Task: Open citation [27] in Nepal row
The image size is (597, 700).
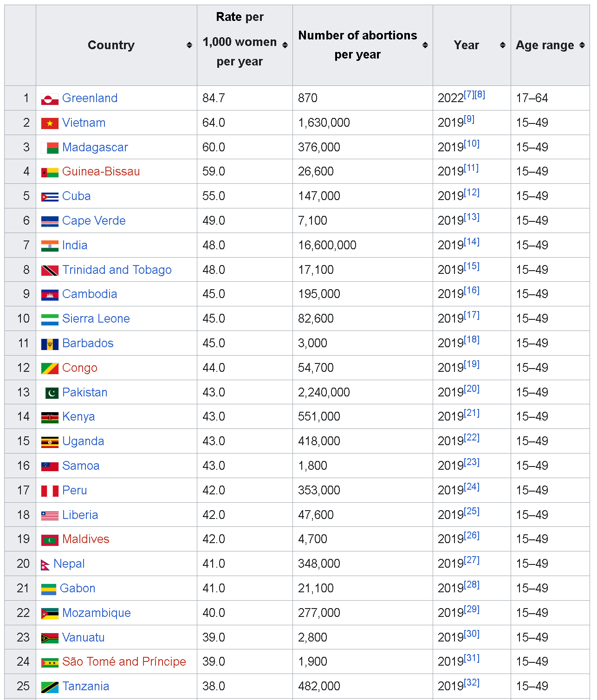Action: coord(472,560)
